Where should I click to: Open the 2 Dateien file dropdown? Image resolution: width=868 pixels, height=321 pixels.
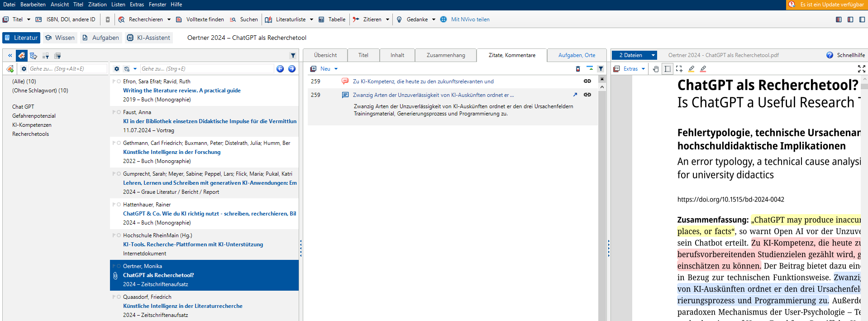653,55
